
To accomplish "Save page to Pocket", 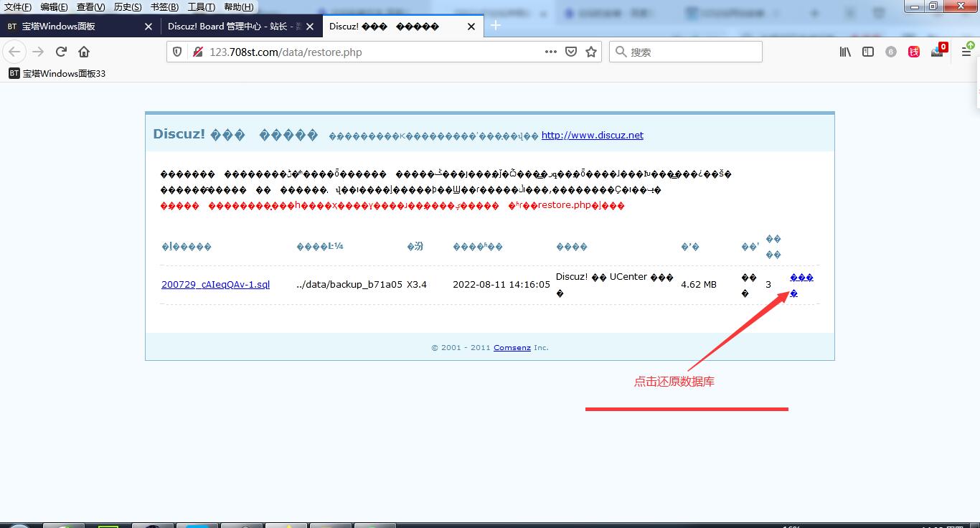I will [571, 52].
